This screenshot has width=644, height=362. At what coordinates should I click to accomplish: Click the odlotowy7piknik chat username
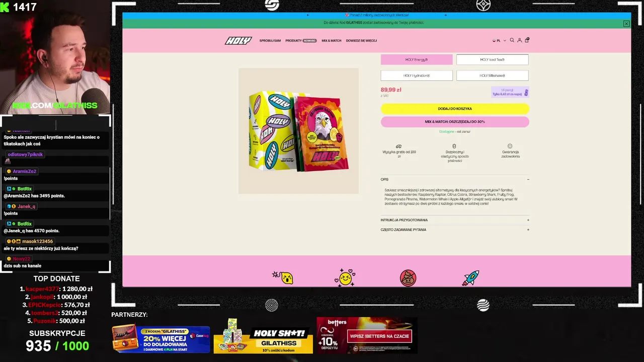coord(25,154)
